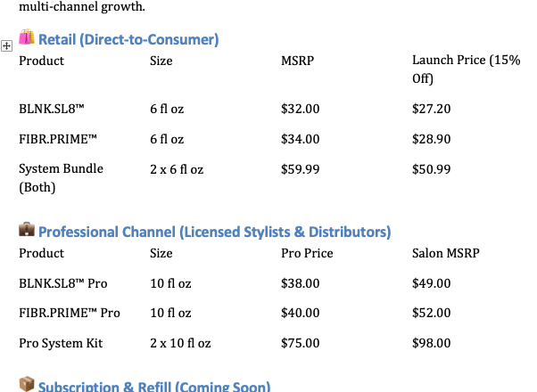Click the Professional Channel heading
Screen dimensions: 537x392
point(215,232)
